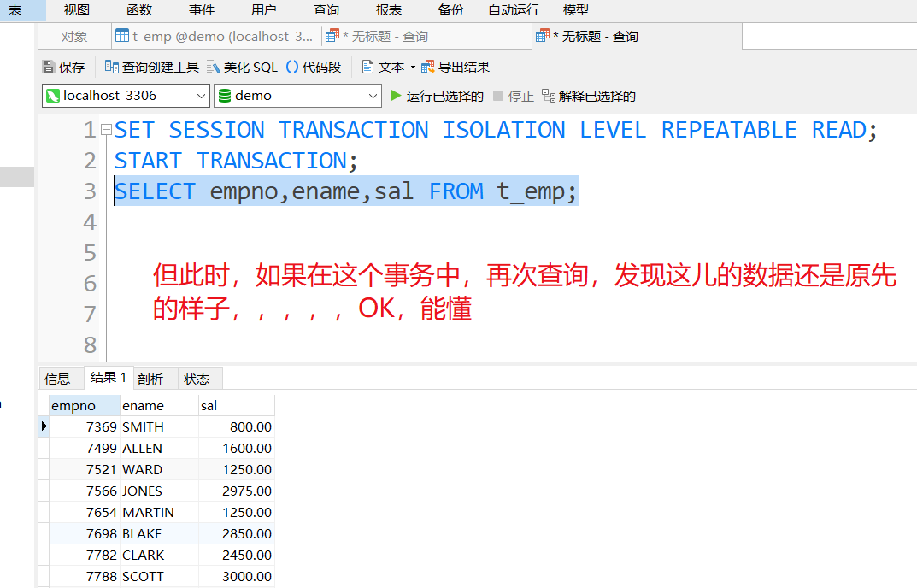Select the ALLEN name cell
This screenshot has height=588, width=917.
[x=159, y=448]
